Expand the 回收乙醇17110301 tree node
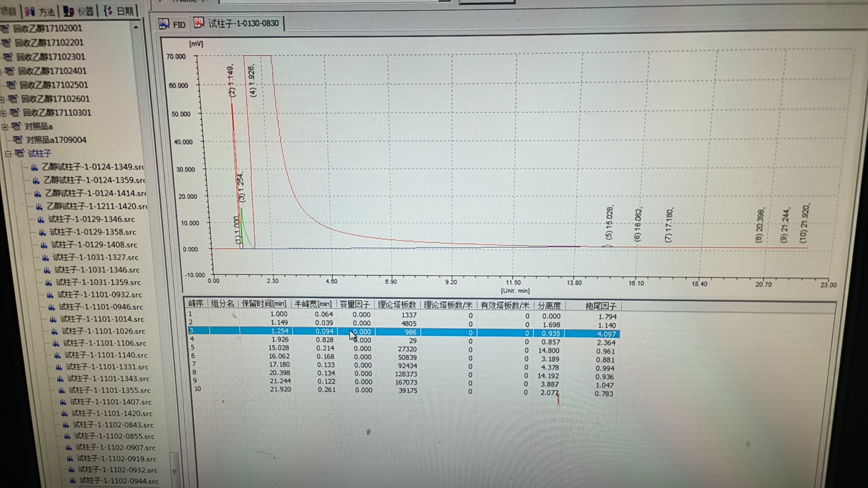This screenshot has width=868, height=488. (x=4, y=113)
